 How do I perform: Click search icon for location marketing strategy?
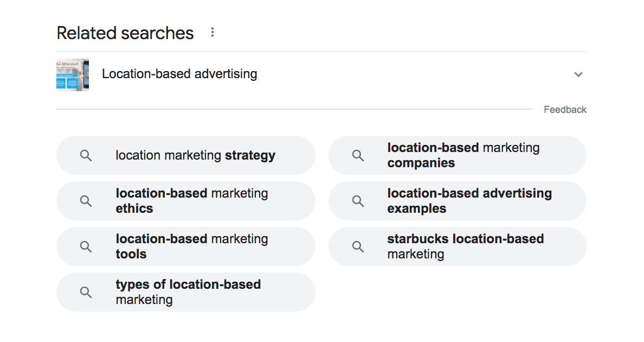(86, 155)
